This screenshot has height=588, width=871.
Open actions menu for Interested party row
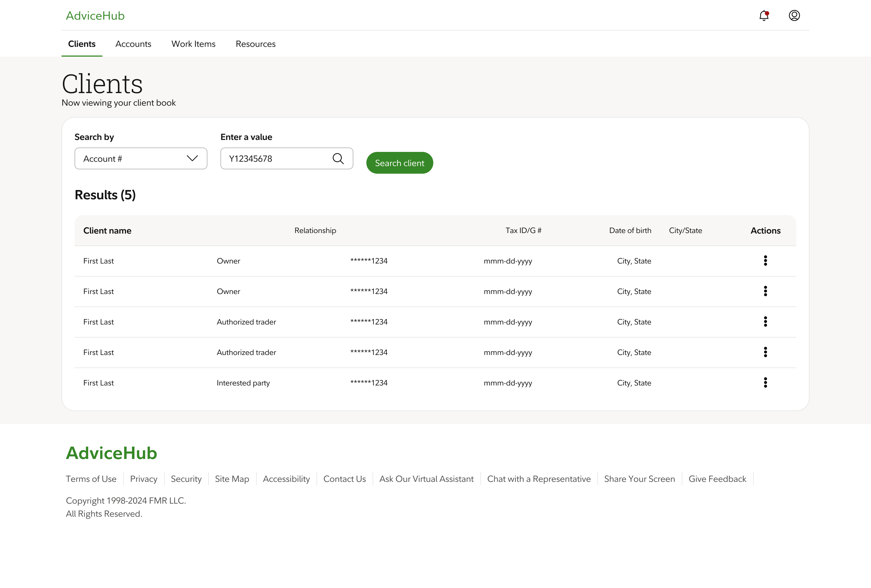765,383
